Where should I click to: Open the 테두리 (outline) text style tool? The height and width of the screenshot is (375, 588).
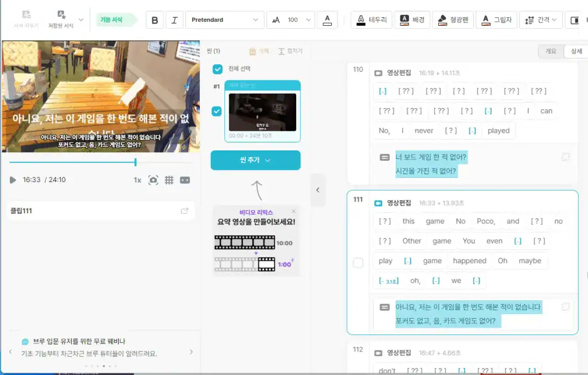click(370, 20)
